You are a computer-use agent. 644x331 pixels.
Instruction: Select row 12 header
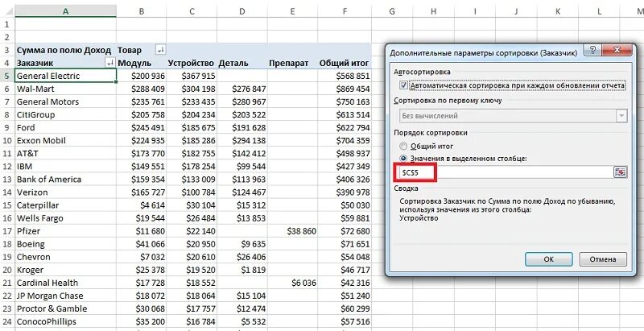click(7, 167)
